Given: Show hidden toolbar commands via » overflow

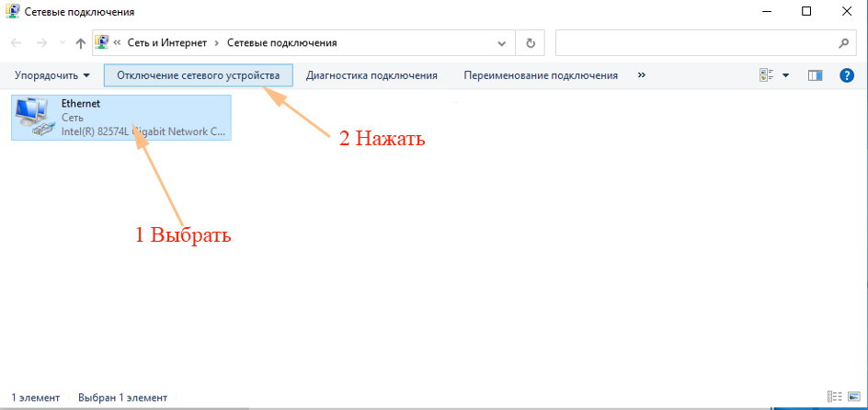Looking at the screenshot, I should click(642, 75).
